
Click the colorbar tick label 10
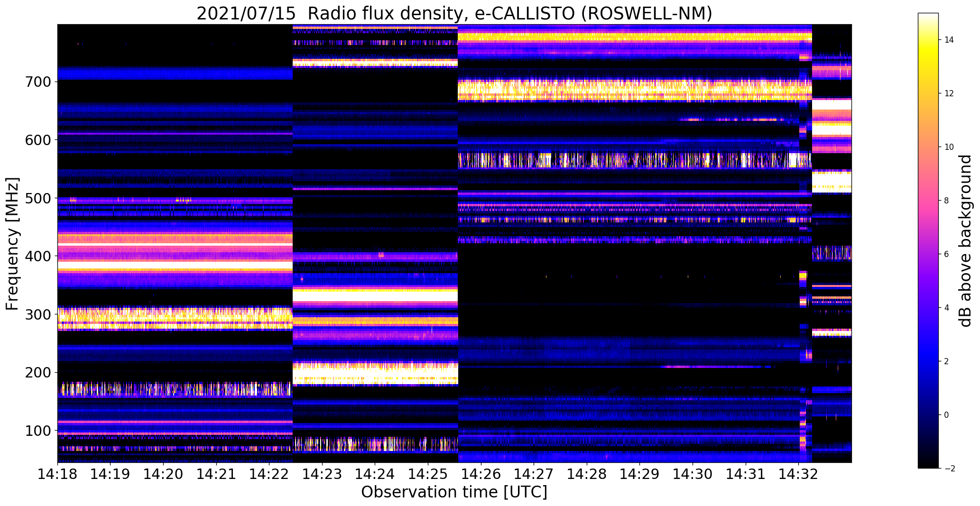click(x=949, y=147)
